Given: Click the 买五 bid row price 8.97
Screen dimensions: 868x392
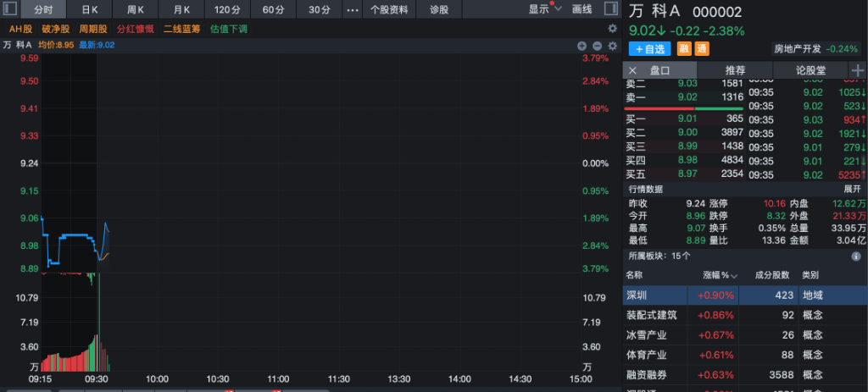Looking at the screenshot, I should click(687, 174).
